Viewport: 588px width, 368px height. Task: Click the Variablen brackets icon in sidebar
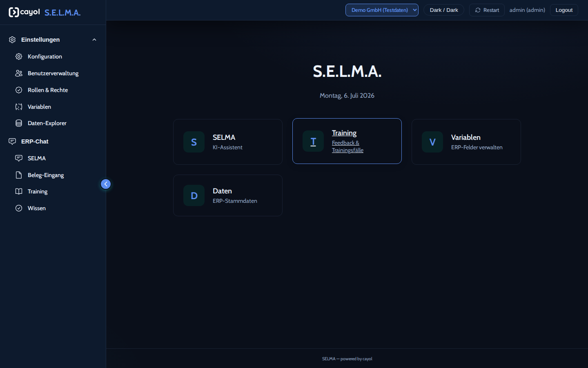(19, 107)
